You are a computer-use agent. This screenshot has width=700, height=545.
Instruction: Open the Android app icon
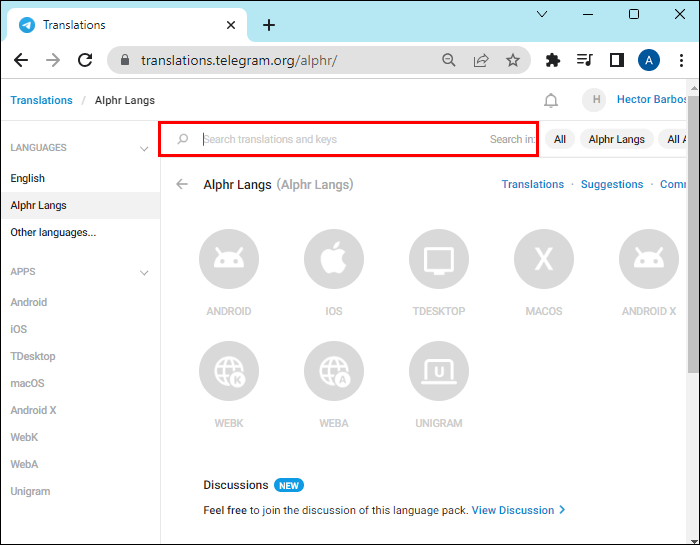(229, 259)
